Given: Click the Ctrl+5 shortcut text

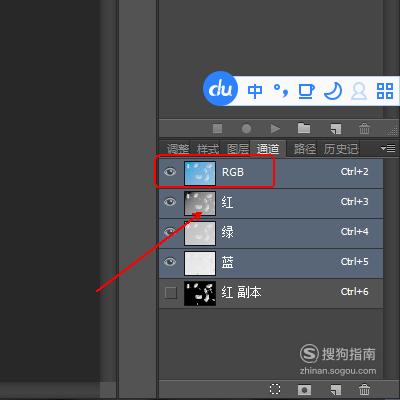Looking at the screenshot, I should click(x=354, y=262).
